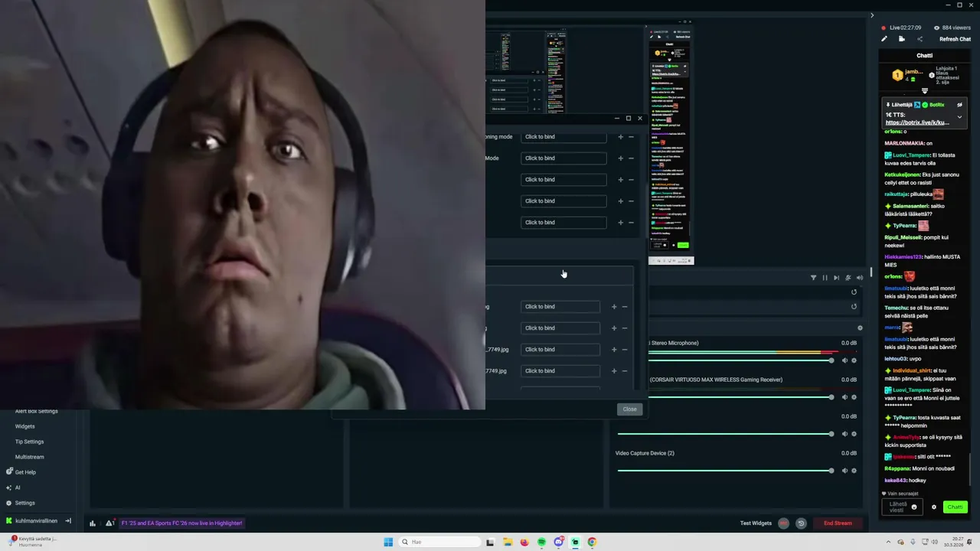Add a binding with plus in "oning mode" row

click(x=620, y=137)
